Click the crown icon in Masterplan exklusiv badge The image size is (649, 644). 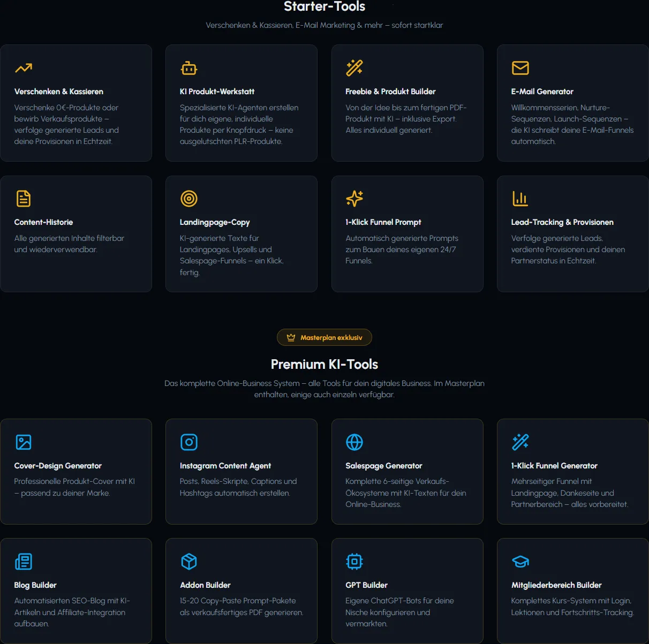click(291, 338)
